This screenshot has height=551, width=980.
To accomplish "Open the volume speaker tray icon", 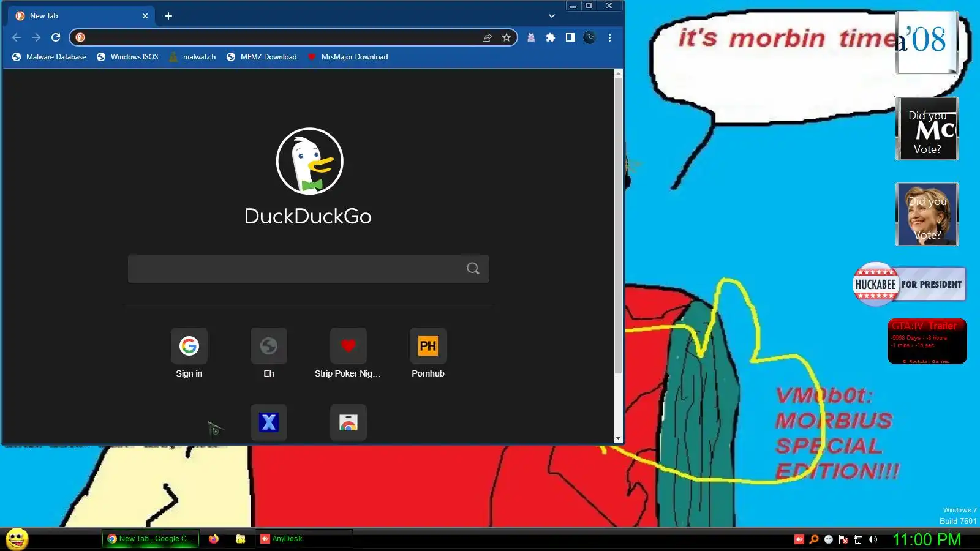I will click(x=873, y=539).
